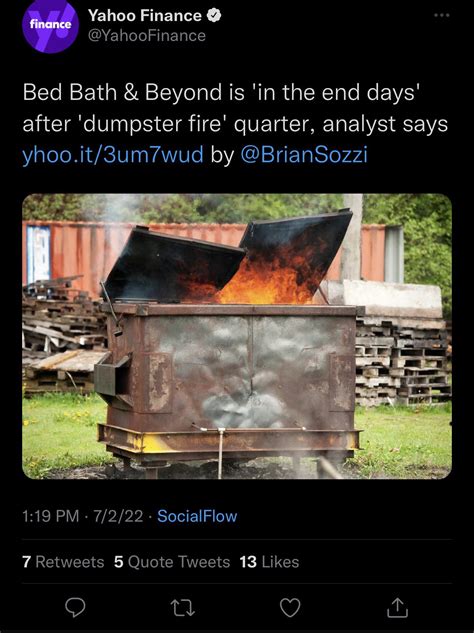View the 13 Likes list
Viewport: 474px width, 633px height.
click(x=269, y=562)
